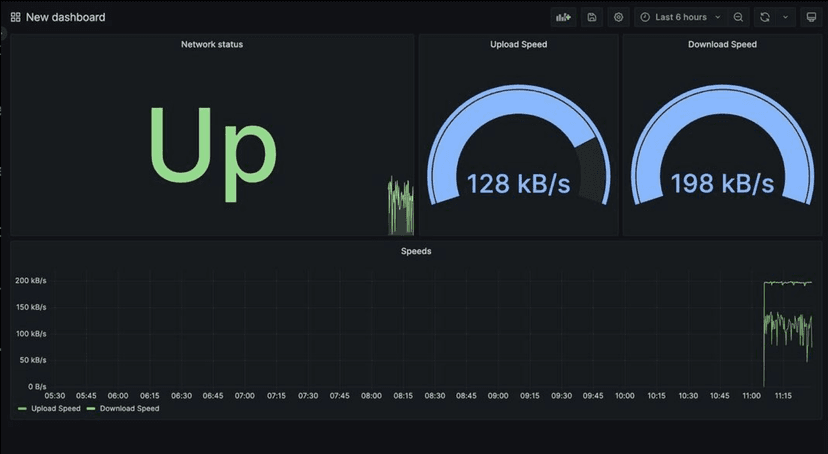Click the Network status panel title
Viewport: 828px width, 454px height.
(211, 45)
